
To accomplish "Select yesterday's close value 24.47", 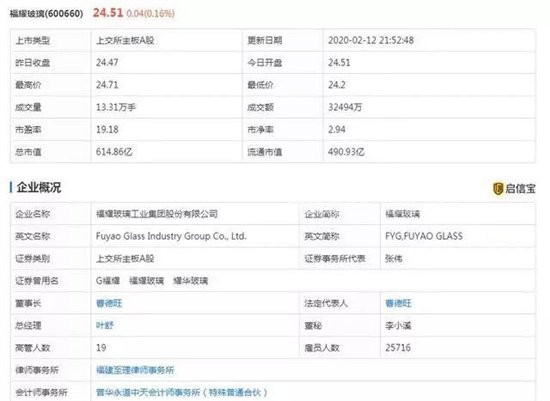I will click(107, 62).
